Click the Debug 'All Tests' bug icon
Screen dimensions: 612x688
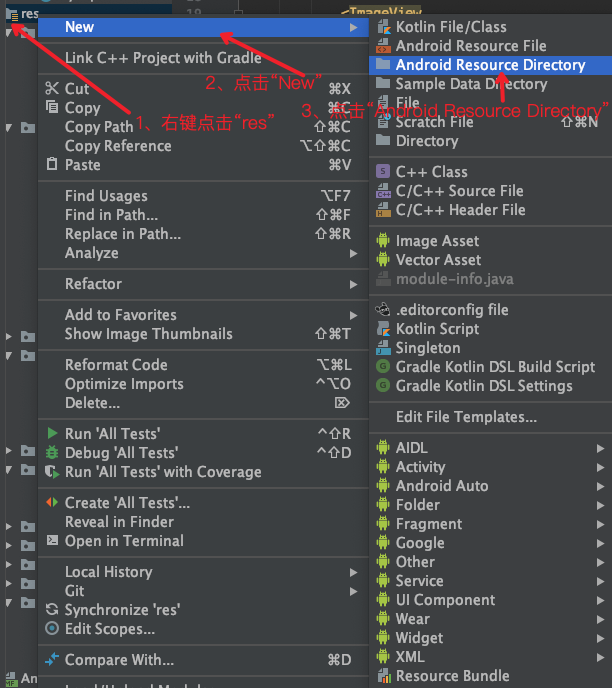[x=52, y=452]
